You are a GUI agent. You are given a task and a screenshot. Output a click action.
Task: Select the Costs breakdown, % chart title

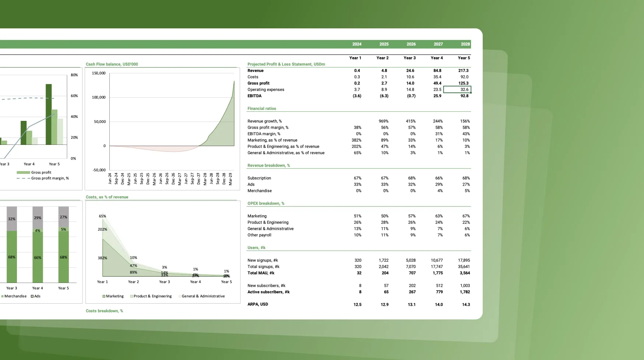(104, 311)
